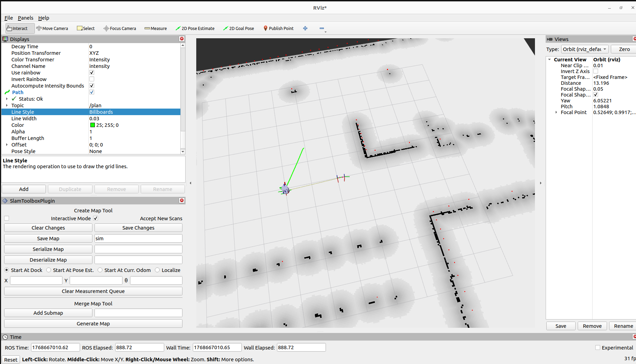Click the Add display button
Screen dimensions: 636x364
[x=24, y=189]
